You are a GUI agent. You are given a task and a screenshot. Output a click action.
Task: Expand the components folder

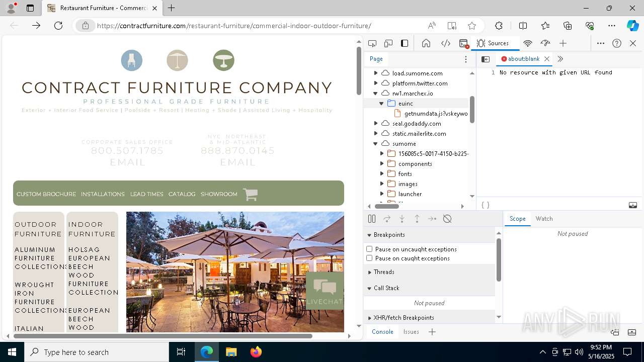(x=381, y=163)
